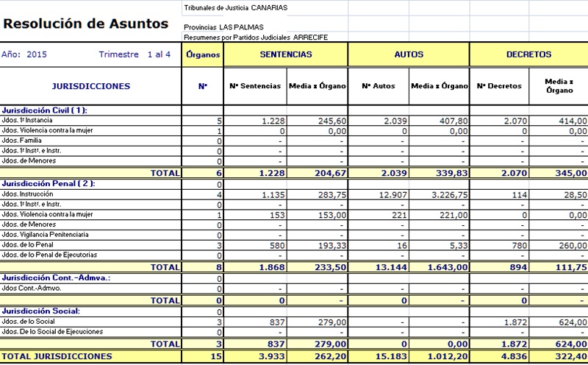Viewport: 588px width, 365px height.
Task: Select the "Jdos. de lo Penal de Ejecutorias" row
Action: coord(49,255)
